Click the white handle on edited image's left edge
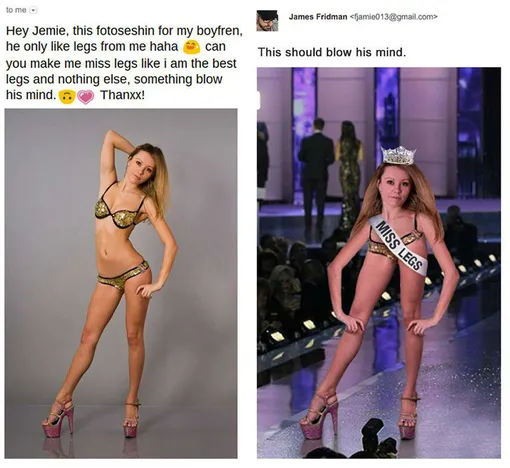This screenshot has width=510, height=468. click(258, 99)
